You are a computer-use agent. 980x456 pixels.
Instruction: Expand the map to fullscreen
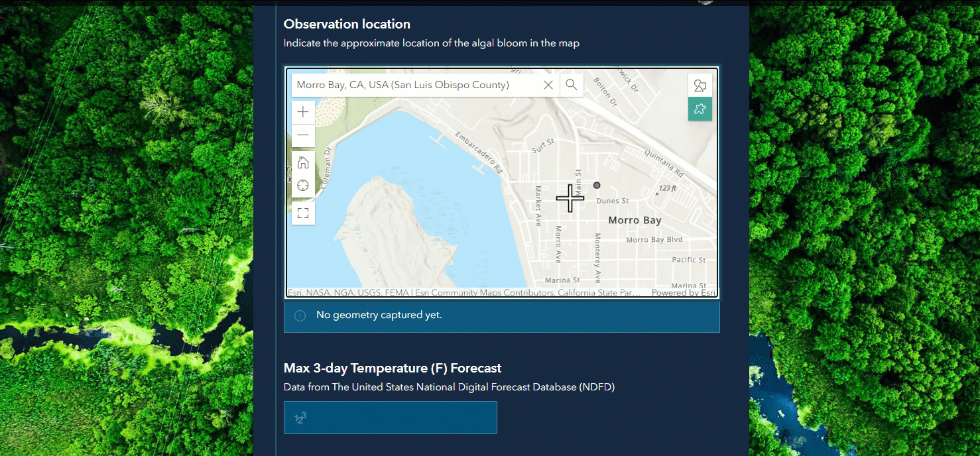[303, 213]
